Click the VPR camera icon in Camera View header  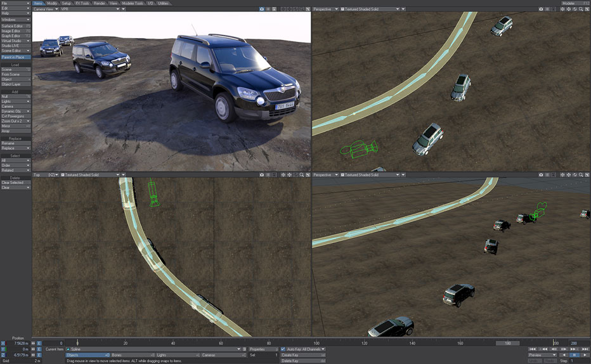(x=262, y=9)
